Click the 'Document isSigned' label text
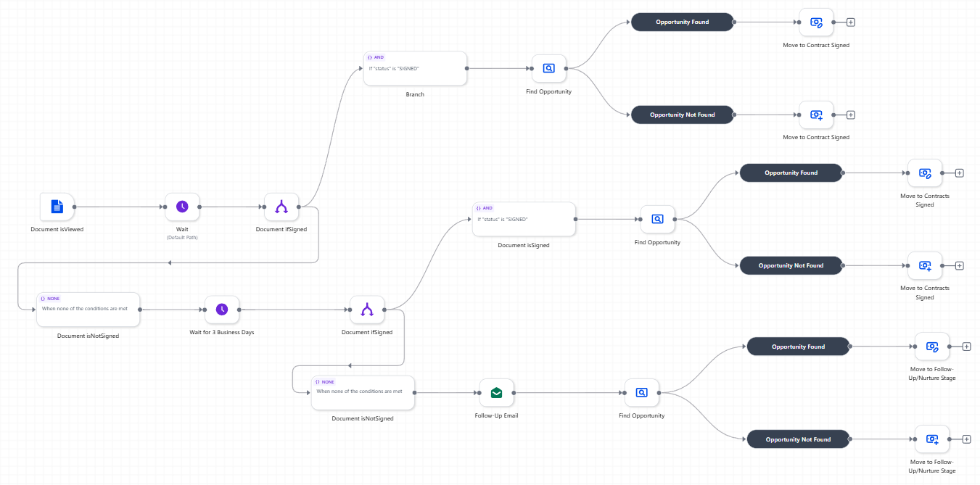 [x=524, y=245]
